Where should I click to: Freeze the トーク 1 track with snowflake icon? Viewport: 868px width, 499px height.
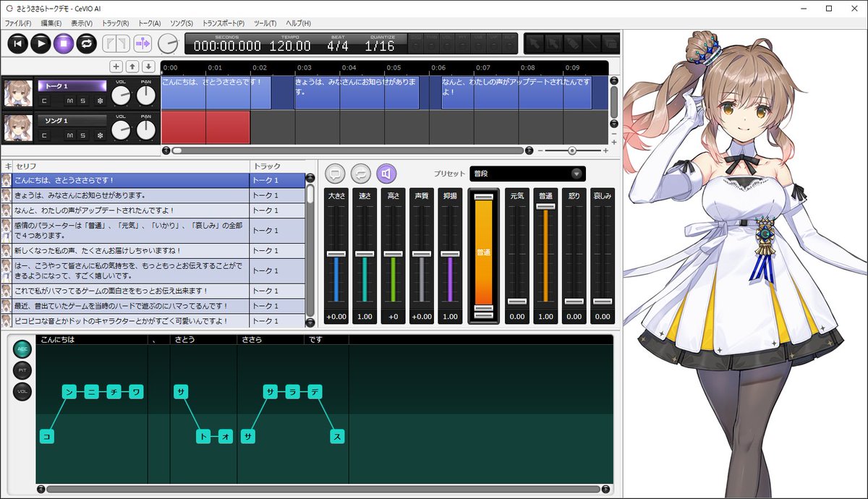(x=101, y=101)
